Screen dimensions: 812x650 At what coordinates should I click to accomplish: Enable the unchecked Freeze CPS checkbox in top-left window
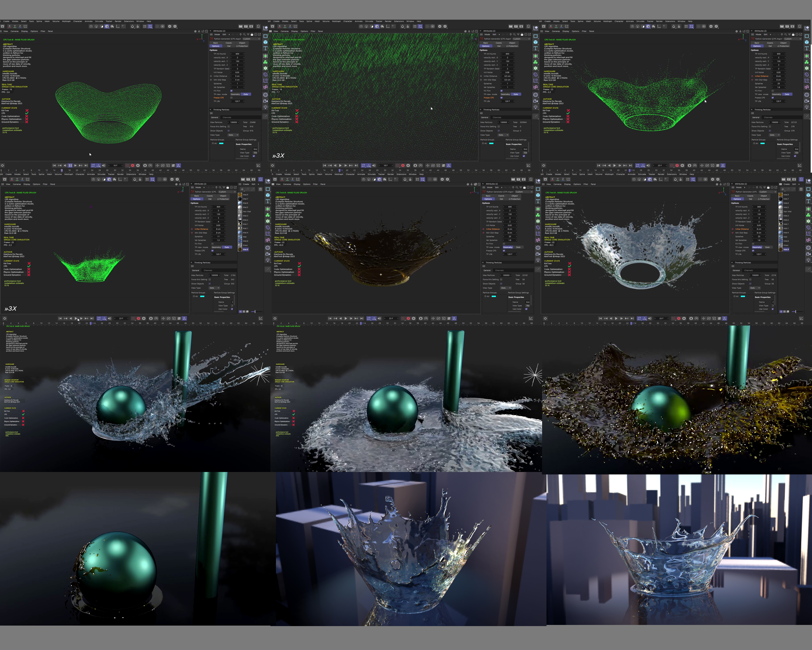pyautogui.click(x=232, y=98)
